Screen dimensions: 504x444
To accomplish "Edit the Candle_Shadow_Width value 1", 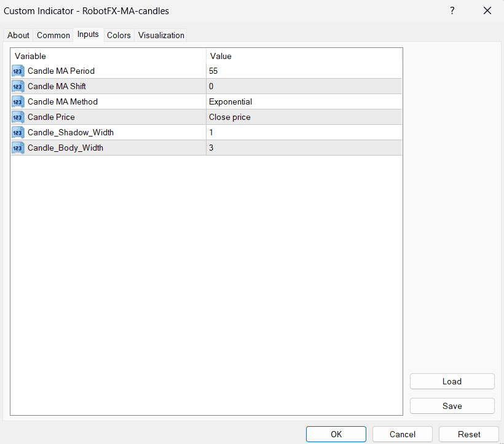I will [304, 132].
